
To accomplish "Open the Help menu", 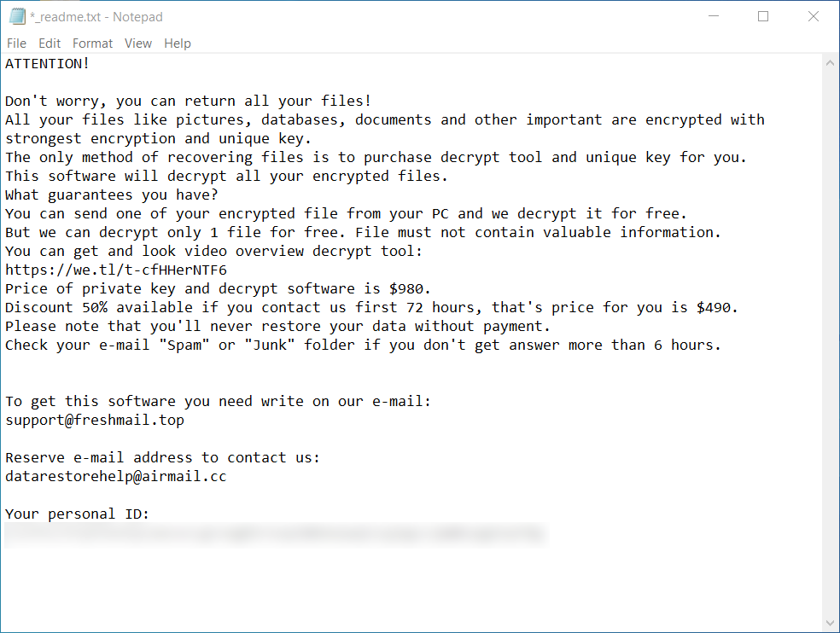I will (178, 44).
